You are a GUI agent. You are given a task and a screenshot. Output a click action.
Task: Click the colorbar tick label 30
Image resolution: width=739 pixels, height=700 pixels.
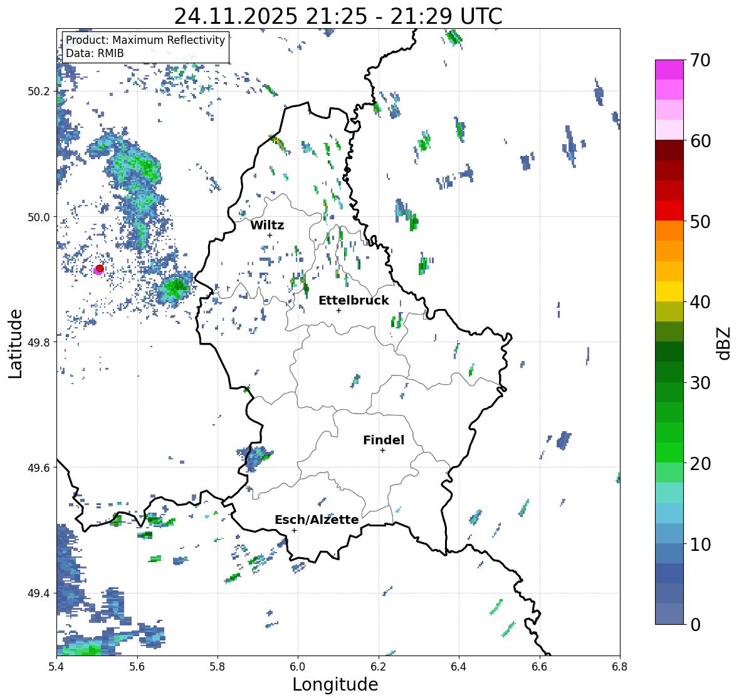pyautogui.click(x=700, y=382)
